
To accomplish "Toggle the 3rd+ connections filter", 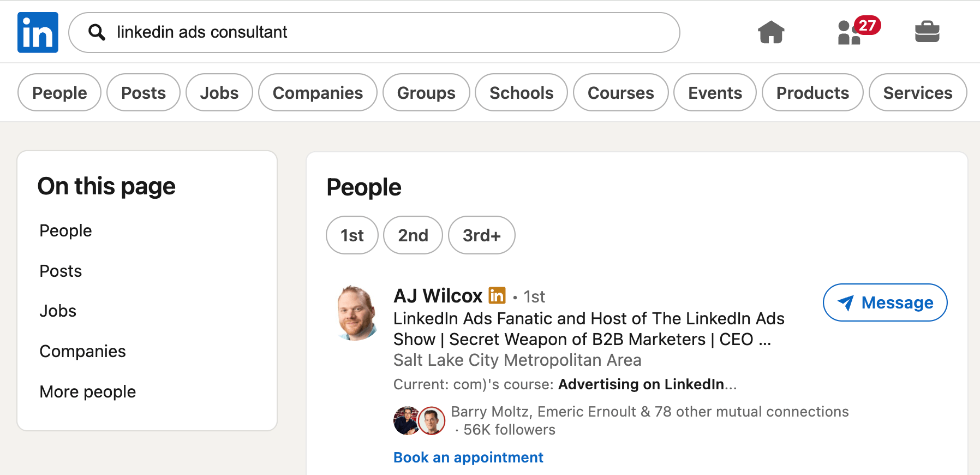I will [482, 235].
